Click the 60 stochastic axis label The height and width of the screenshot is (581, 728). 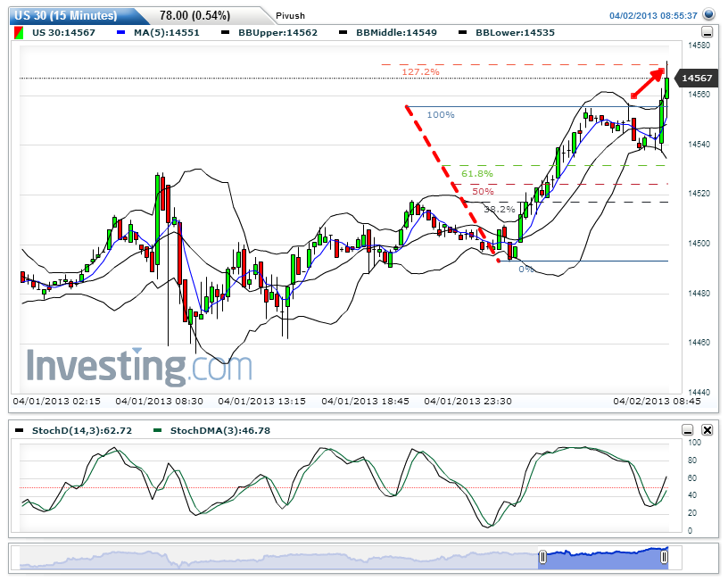[692, 477]
